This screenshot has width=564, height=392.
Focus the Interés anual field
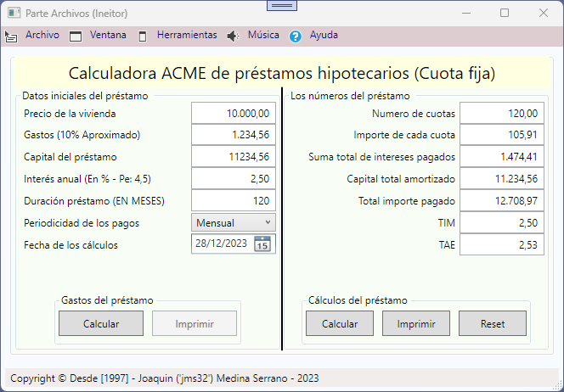[234, 178]
